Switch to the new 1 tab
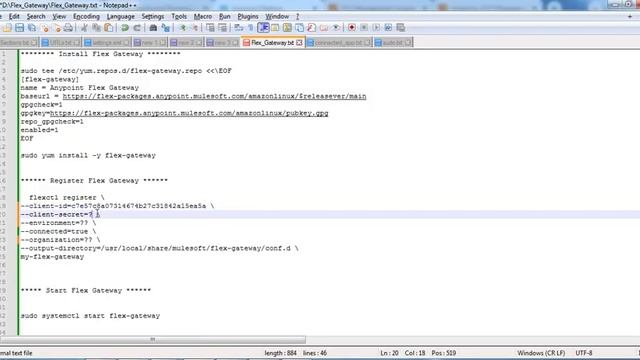The image size is (640, 360). (150, 42)
